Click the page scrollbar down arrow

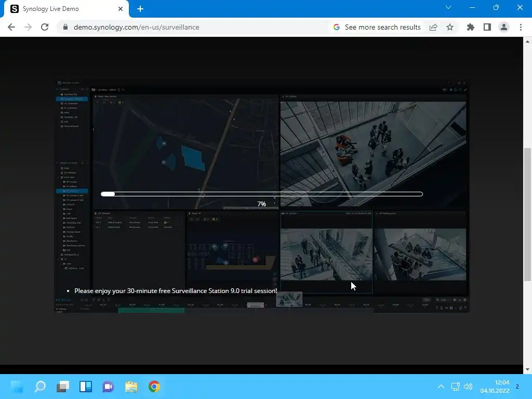527,369
